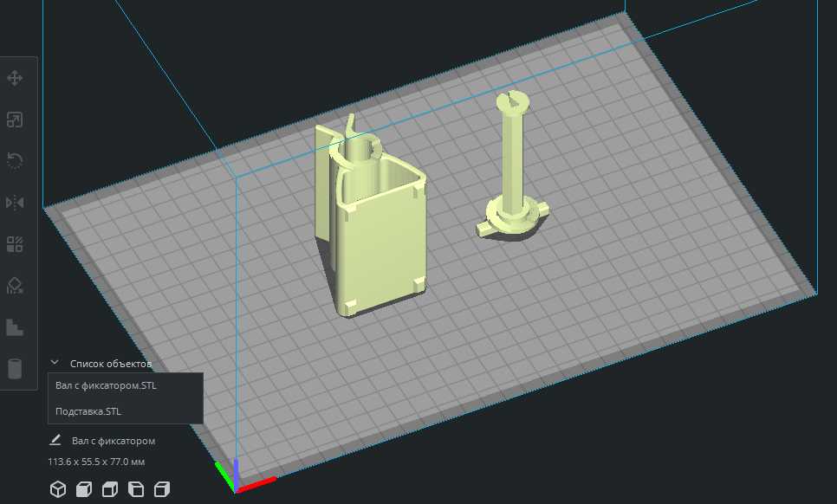Click the cylinder-shaped tool icon

click(x=15, y=369)
